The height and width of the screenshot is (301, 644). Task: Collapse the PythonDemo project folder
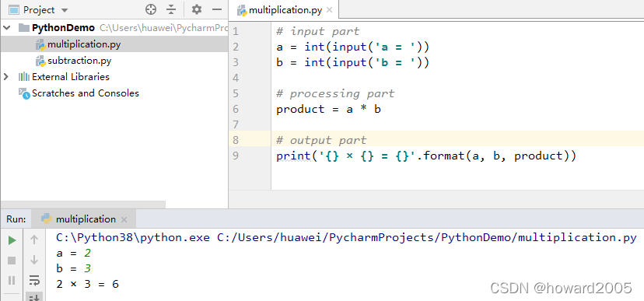click(6, 28)
